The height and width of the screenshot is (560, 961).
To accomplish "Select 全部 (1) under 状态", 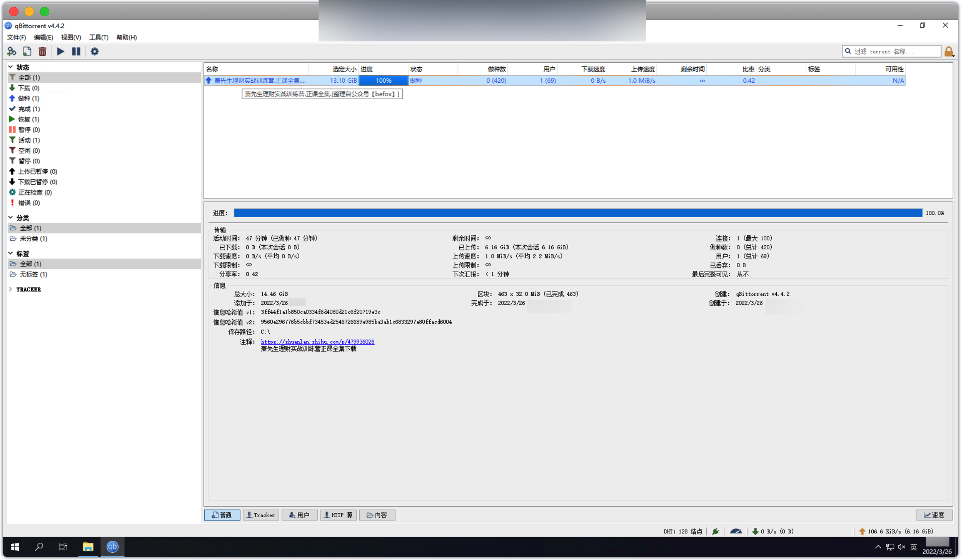I will (104, 77).
